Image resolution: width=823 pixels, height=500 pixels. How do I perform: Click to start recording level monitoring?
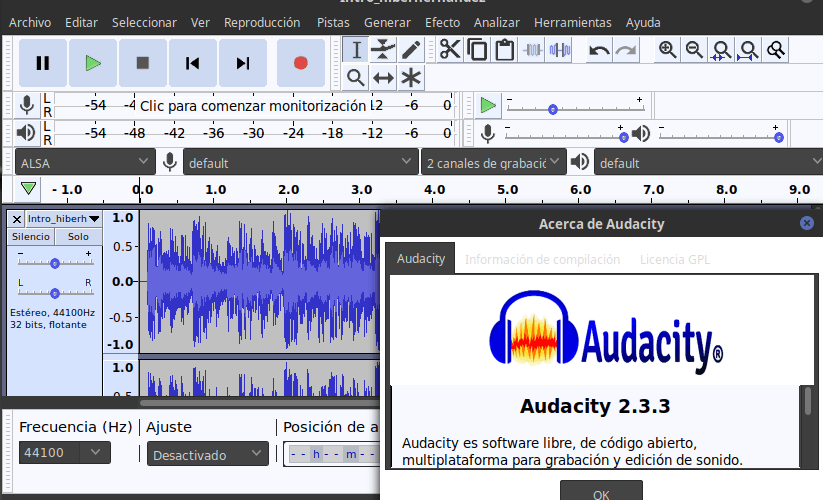coord(252,105)
